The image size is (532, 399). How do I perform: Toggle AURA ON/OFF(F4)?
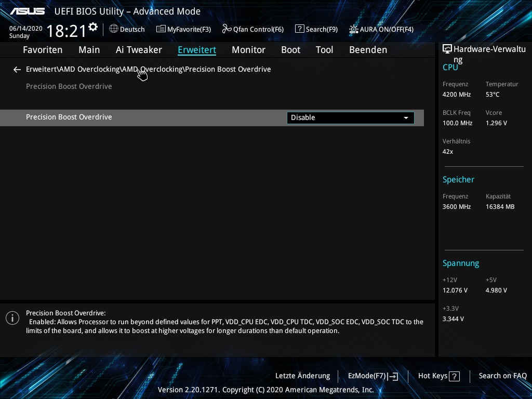381,29
